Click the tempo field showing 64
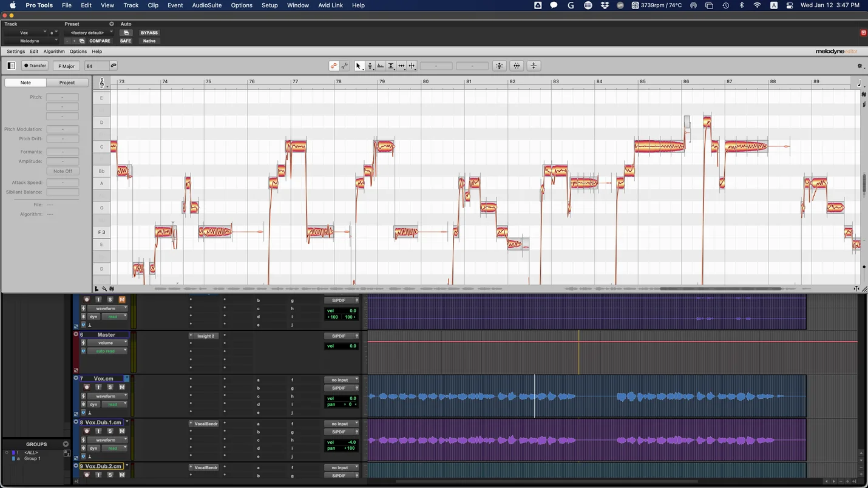 pos(97,66)
